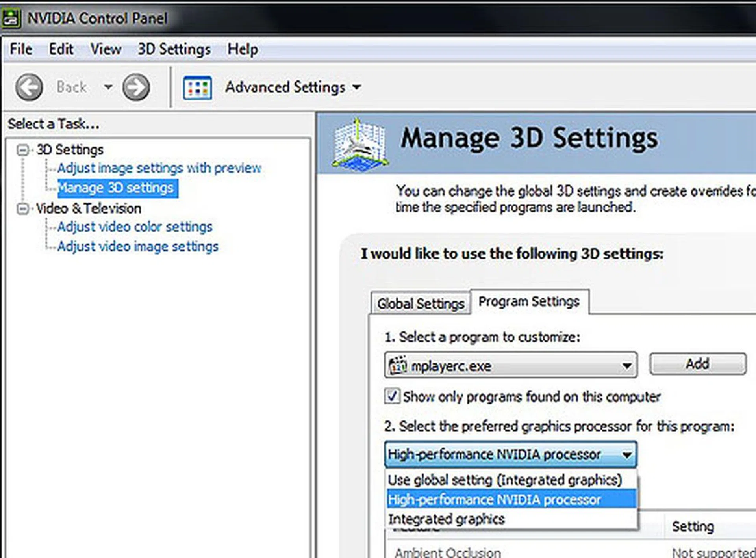Open the Help menu
Screen dimensions: 756x558
(243, 50)
